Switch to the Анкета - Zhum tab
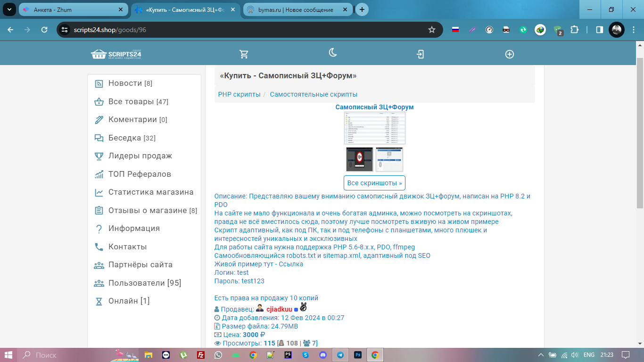Viewport: 644px width, 362px height. (x=73, y=9)
